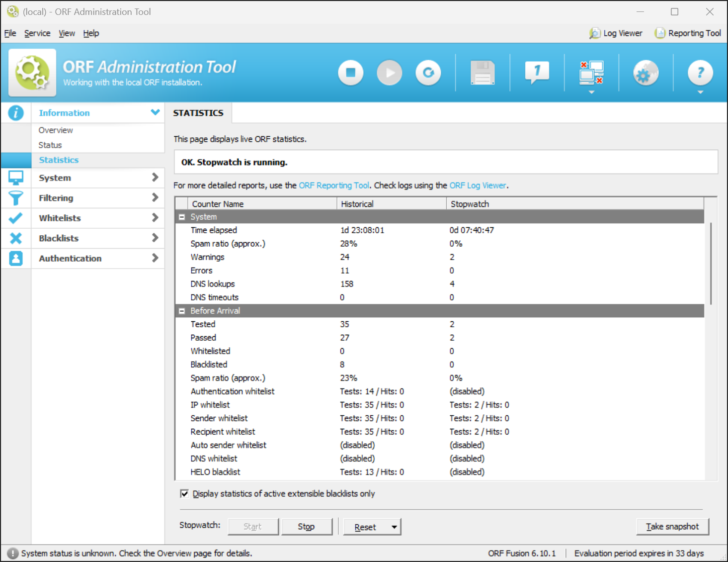Click the start service play icon
This screenshot has width=728, height=562.
click(390, 73)
